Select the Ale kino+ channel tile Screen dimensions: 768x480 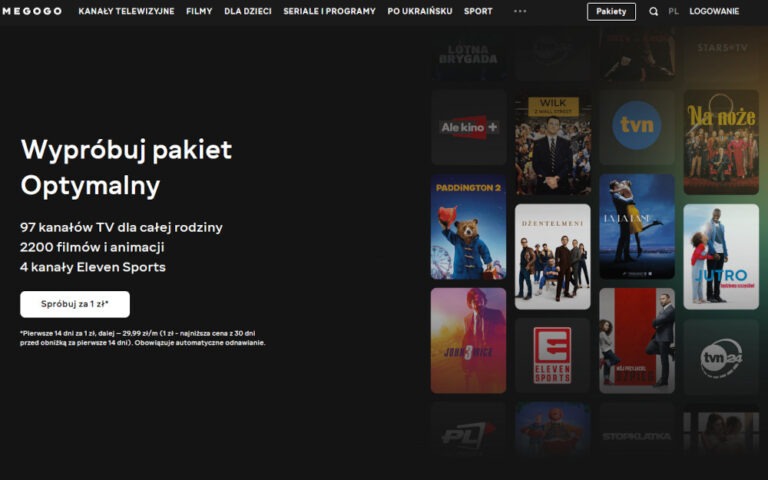coord(468,128)
